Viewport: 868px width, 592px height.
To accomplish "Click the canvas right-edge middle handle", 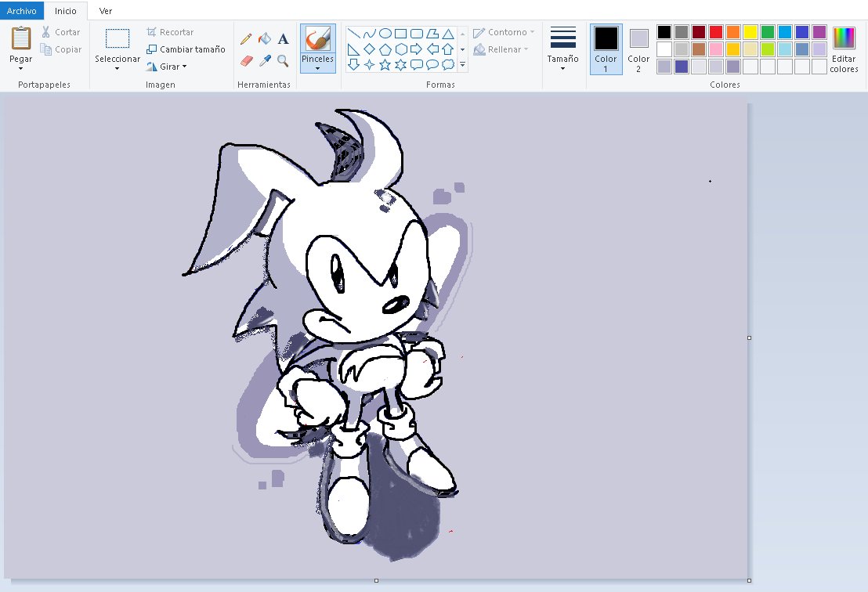I will [749, 338].
